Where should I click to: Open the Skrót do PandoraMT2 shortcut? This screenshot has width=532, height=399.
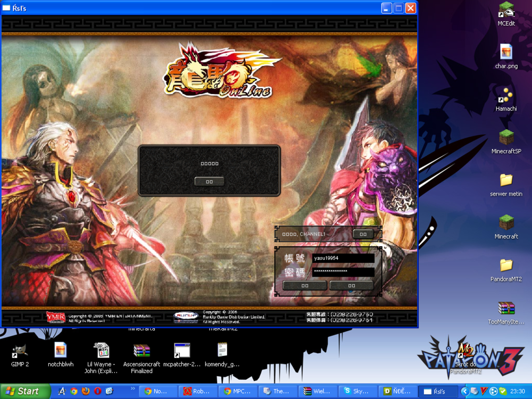click(x=466, y=358)
